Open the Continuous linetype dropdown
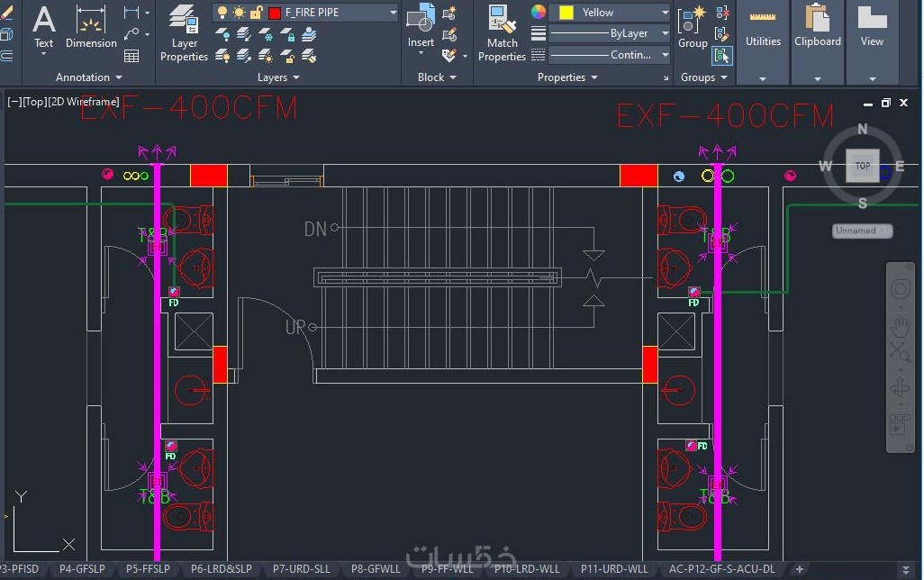This screenshot has width=924, height=580. pyautogui.click(x=666, y=55)
